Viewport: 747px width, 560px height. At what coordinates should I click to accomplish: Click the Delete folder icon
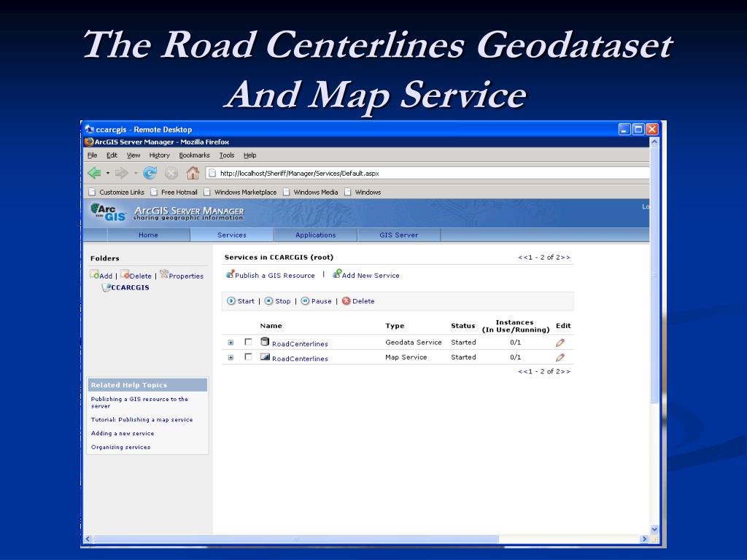point(125,275)
